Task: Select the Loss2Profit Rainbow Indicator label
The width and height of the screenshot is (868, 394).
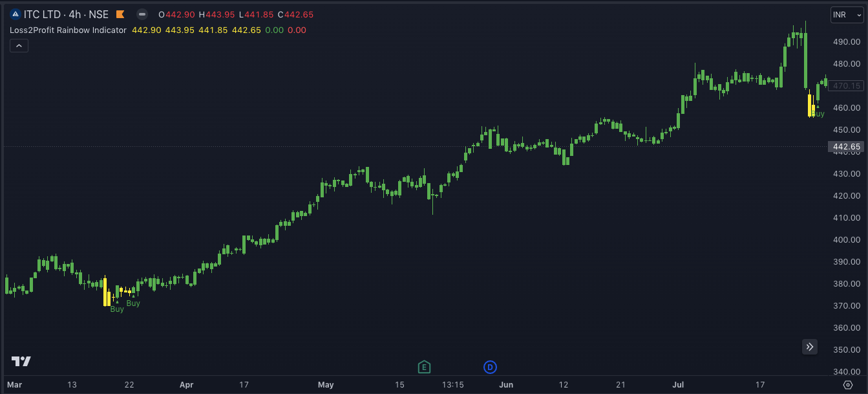Action: pyautogui.click(x=68, y=30)
